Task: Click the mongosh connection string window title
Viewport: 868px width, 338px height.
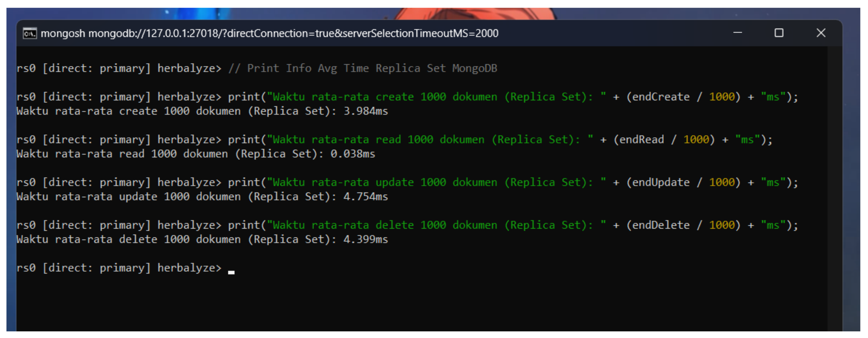Action: (x=269, y=33)
